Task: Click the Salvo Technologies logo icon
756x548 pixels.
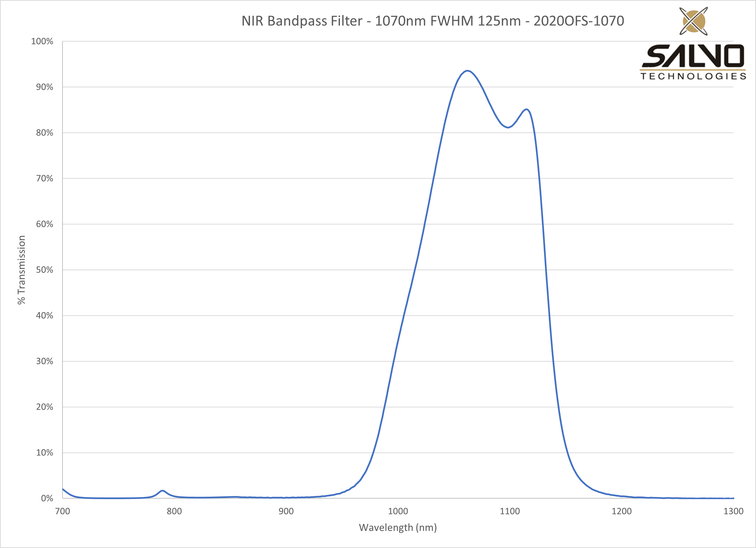Action: click(x=693, y=21)
